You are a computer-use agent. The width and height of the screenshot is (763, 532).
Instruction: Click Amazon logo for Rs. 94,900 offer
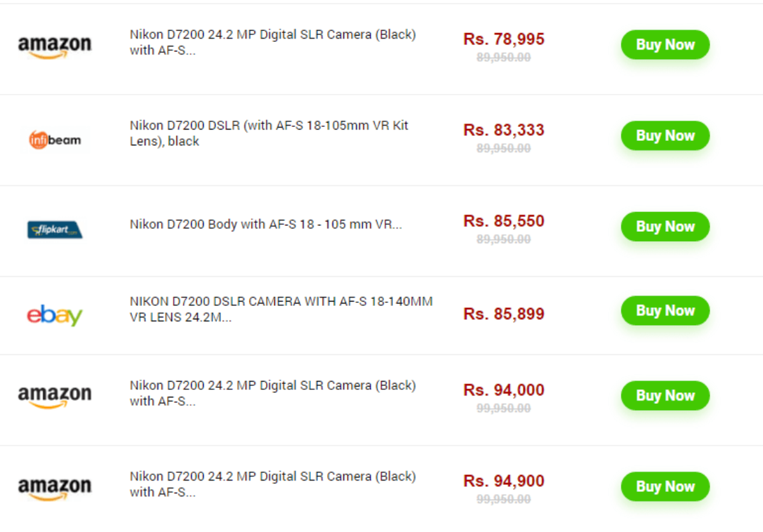coord(55,488)
